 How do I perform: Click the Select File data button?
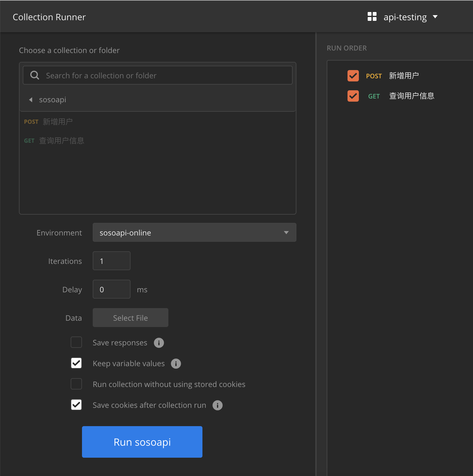[131, 318]
